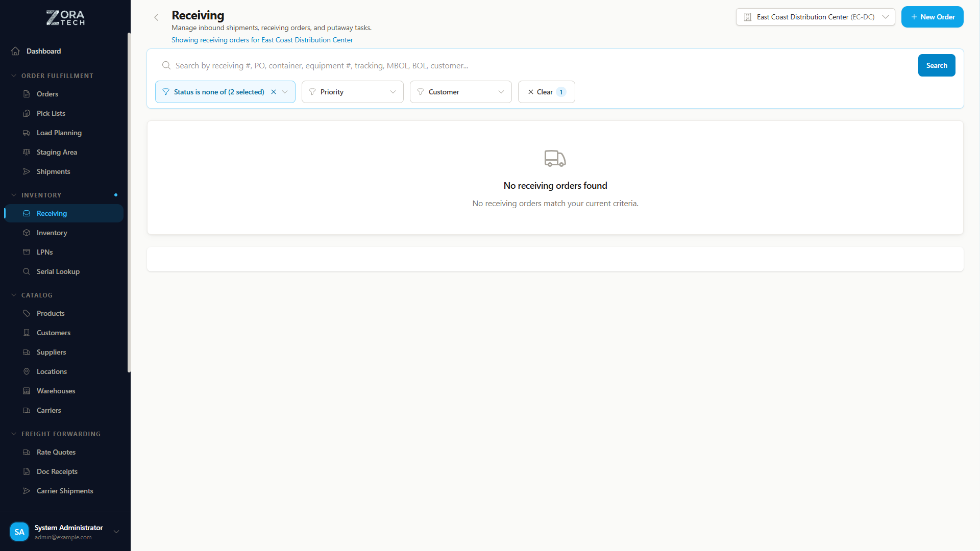Image resolution: width=980 pixels, height=551 pixels.
Task: Open the Inventory menu item
Action: pyautogui.click(x=52, y=233)
